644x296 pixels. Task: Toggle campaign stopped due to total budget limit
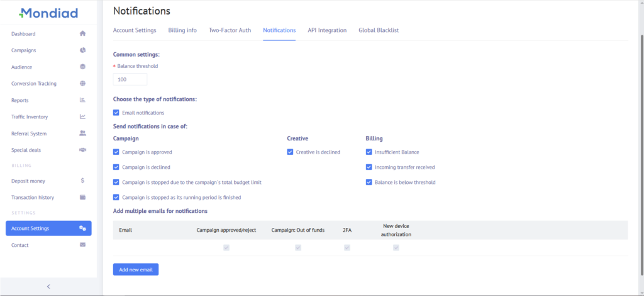[116, 182]
